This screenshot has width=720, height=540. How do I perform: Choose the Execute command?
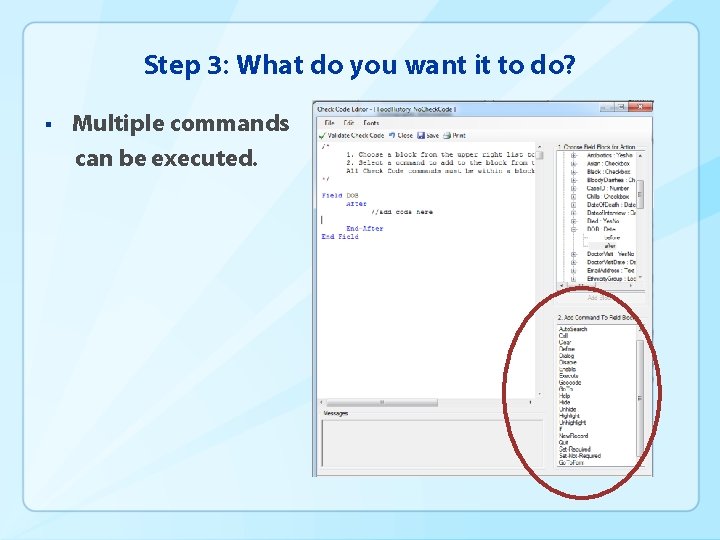click(x=568, y=376)
